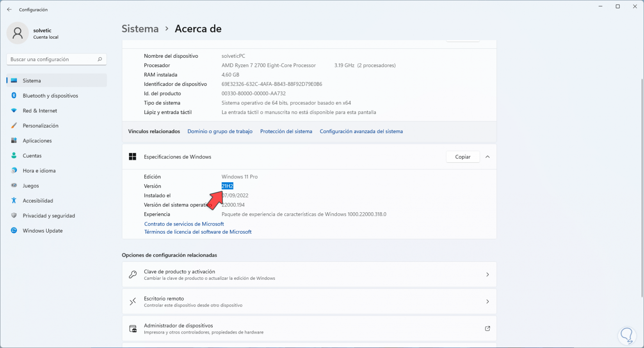Select the highlighted 21H2 version value

227,186
